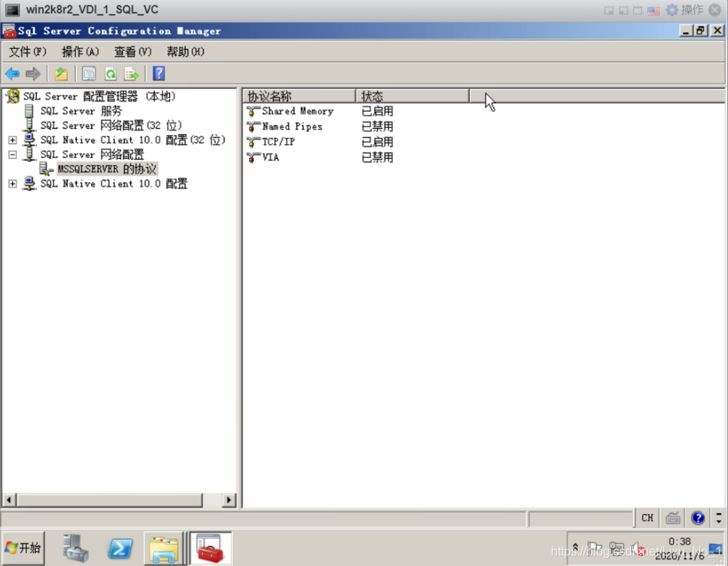
Task: Click the green Refresh toolbar icon
Action: [110, 74]
